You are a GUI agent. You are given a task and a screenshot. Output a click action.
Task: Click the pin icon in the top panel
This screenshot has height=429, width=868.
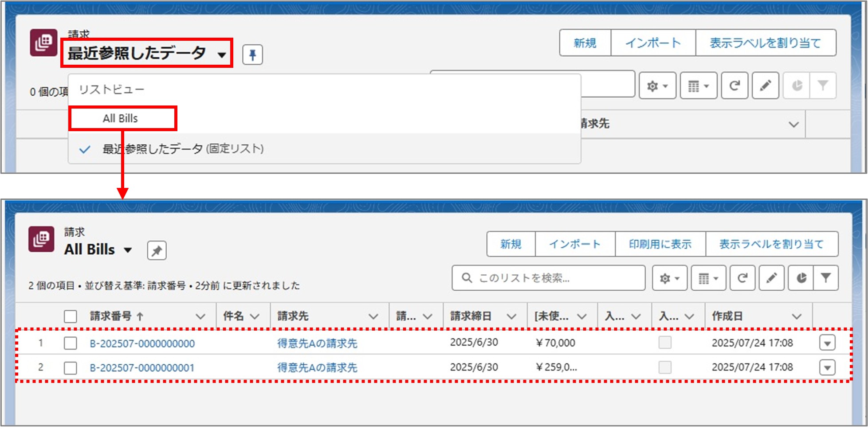253,55
